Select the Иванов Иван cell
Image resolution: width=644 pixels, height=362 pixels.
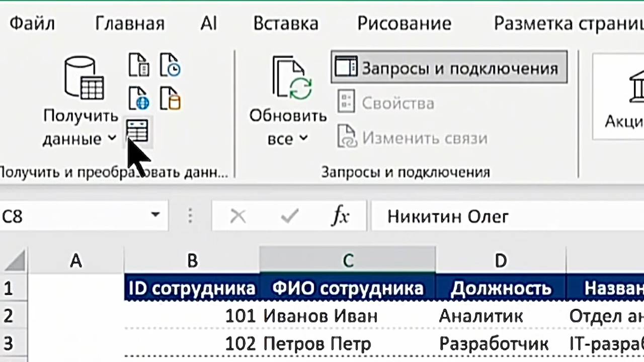point(348,316)
